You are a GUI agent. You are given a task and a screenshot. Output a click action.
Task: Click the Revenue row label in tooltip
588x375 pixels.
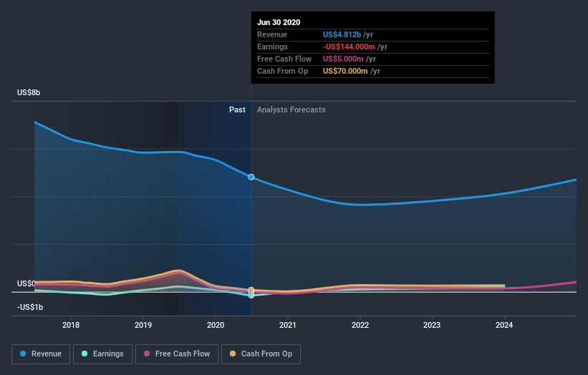272,34
